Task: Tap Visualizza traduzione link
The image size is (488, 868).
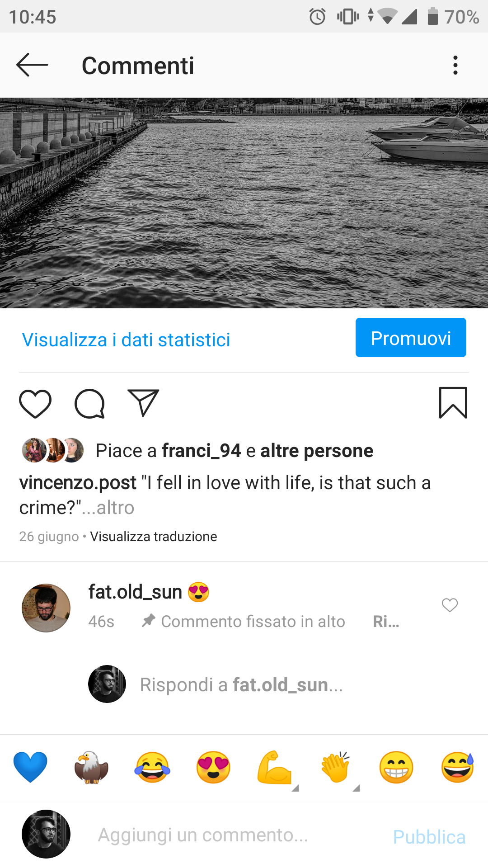Action: (154, 537)
